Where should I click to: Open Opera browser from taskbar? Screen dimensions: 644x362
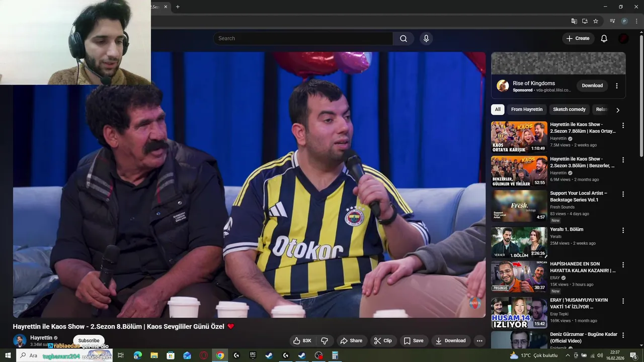click(203, 355)
